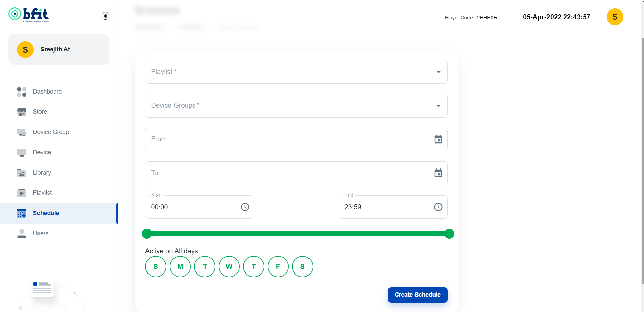644x312 pixels.
Task: Click the bfit logo
Action: (x=29, y=15)
